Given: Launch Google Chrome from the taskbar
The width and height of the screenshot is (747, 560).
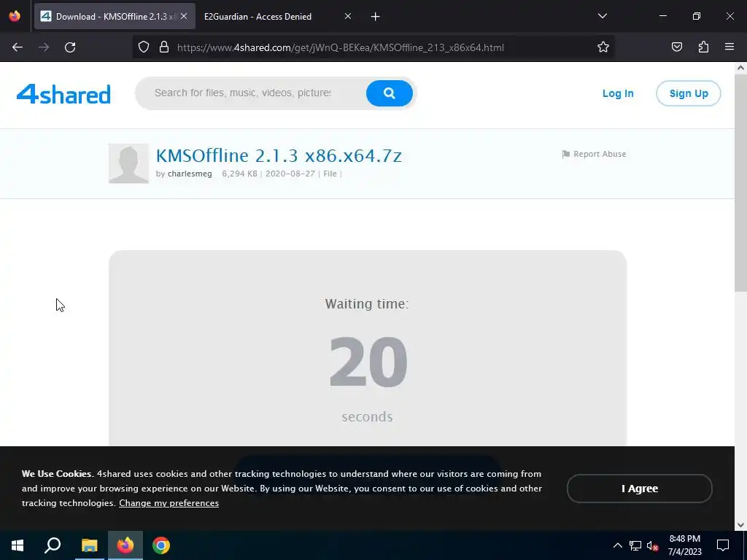Looking at the screenshot, I should (x=161, y=545).
